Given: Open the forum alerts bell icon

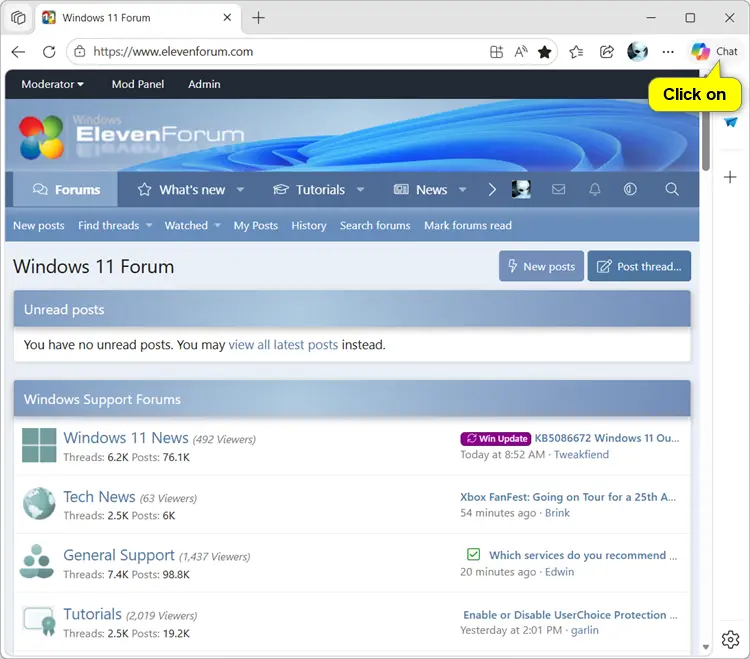Looking at the screenshot, I should [595, 189].
